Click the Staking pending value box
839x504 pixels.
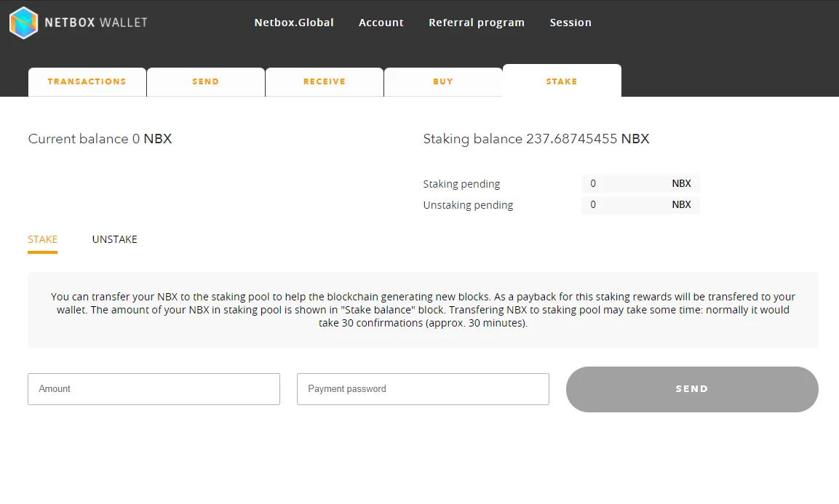(640, 183)
